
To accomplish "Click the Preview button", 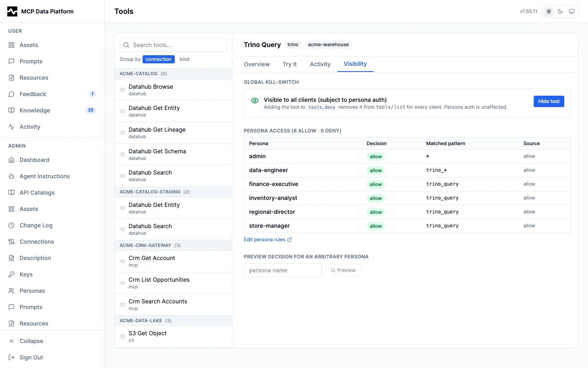I will pos(343,270).
